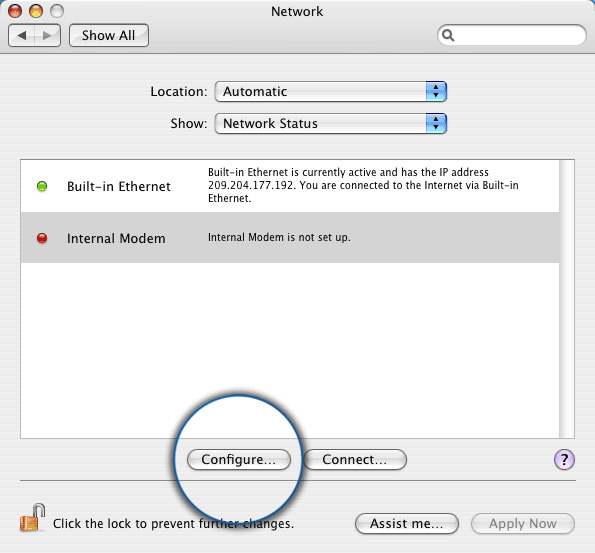Image resolution: width=595 pixels, height=553 pixels.
Task: Select the Built-in Ethernet row
Action: pos(290,186)
